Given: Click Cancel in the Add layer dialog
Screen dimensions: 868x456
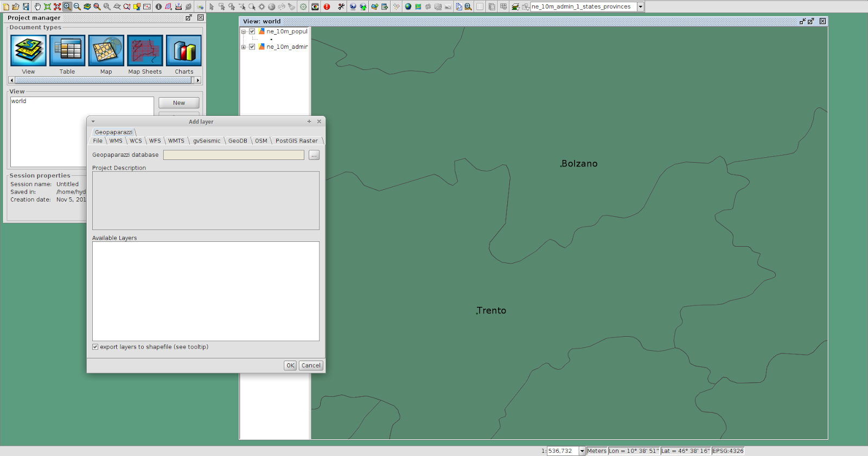Looking at the screenshot, I should pyautogui.click(x=311, y=365).
